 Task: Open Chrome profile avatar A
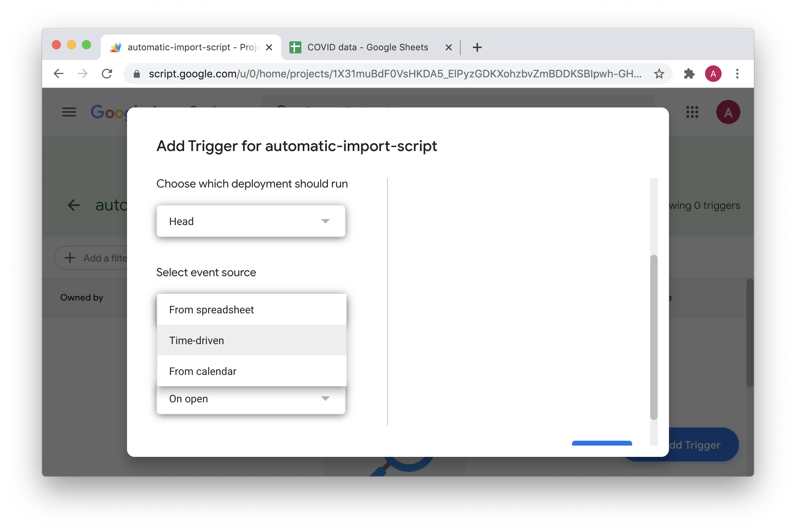pos(713,74)
